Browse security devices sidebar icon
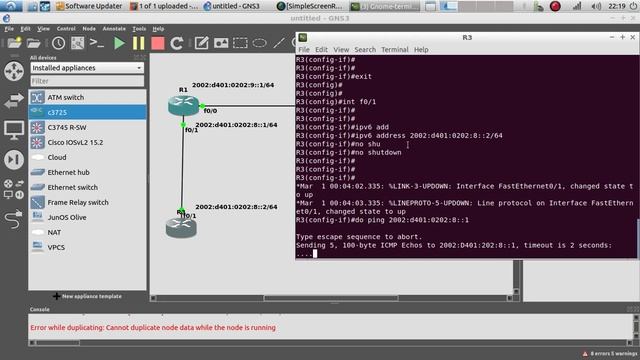This screenshot has height=360, width=640. (x=14, y=160)
